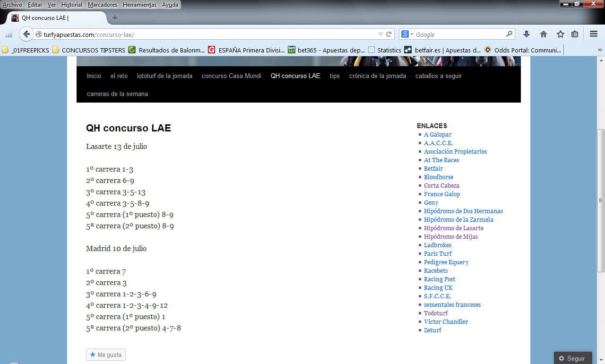Open the A Galopar link

click(438, 135)
